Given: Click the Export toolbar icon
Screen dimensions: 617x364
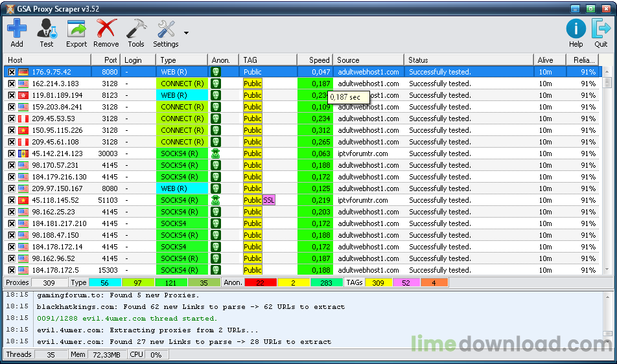Looking at the screenshot, I should tap(76, 29).
